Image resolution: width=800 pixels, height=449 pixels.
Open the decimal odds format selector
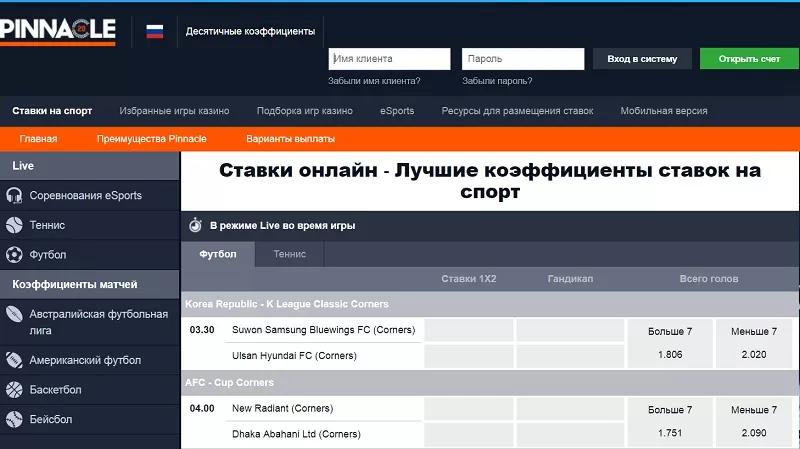click(x=250, y=32)
